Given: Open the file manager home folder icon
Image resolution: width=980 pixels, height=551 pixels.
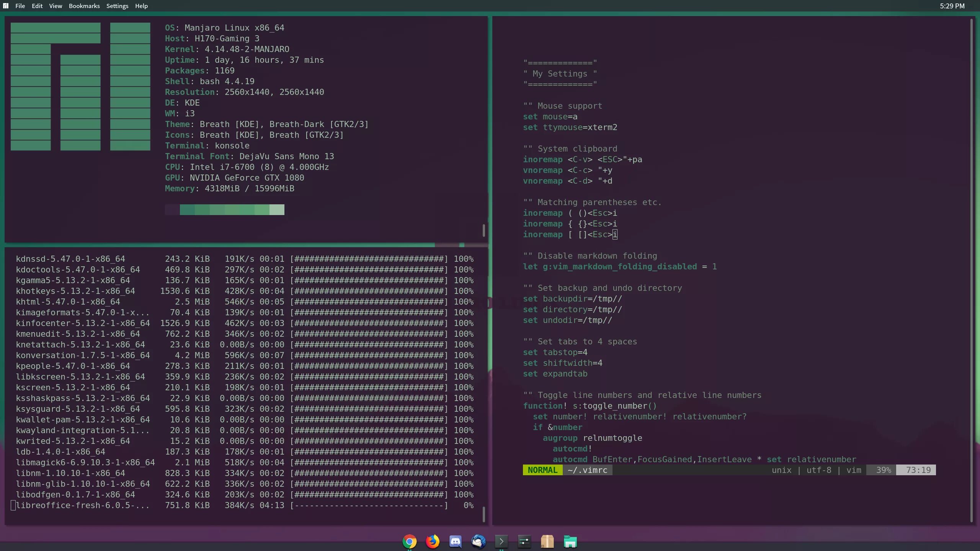Looking at the screenshot, I should pos(570,541).
